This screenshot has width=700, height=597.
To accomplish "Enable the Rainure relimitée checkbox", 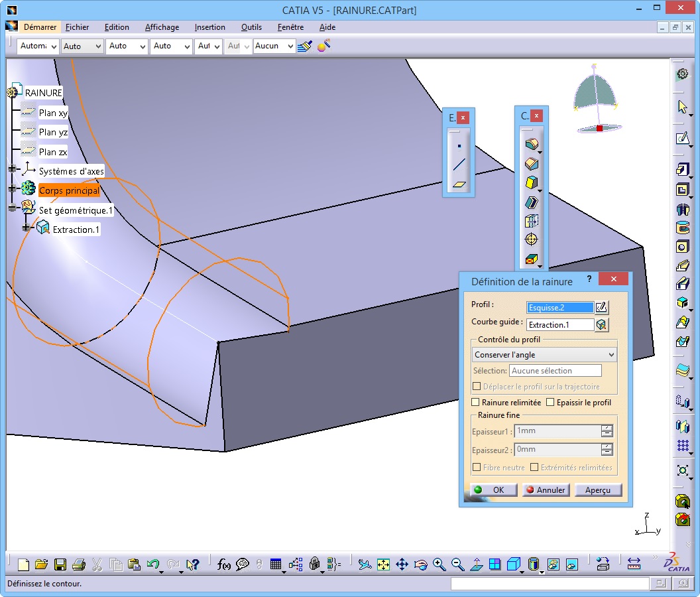I will (x=476, y=402).
